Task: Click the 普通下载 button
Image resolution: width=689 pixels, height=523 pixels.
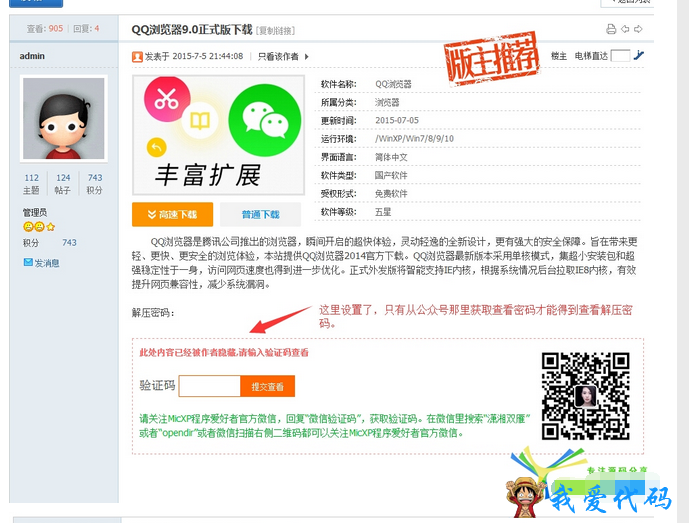Action: pyautogui.click(x=261, y=214)
